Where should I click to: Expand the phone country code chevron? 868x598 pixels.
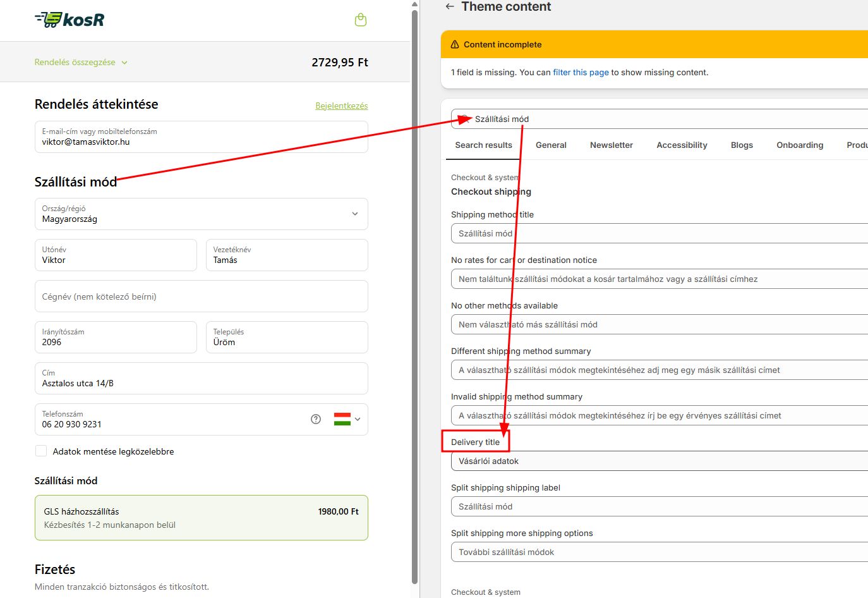coord(358,419)
